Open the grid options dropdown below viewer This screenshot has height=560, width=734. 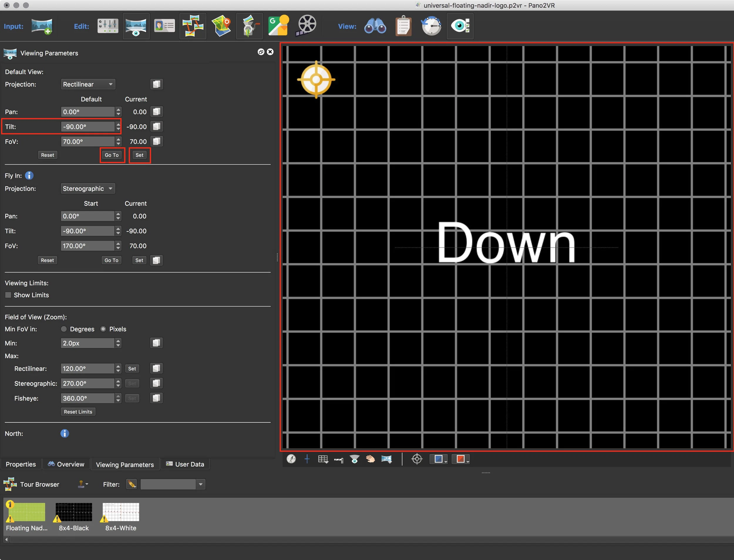point(323,459)
